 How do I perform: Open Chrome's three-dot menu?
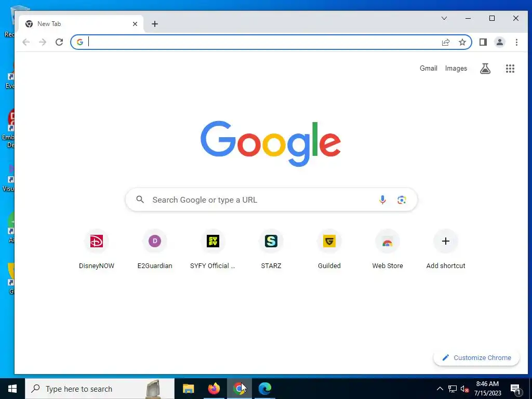point(516,42)
